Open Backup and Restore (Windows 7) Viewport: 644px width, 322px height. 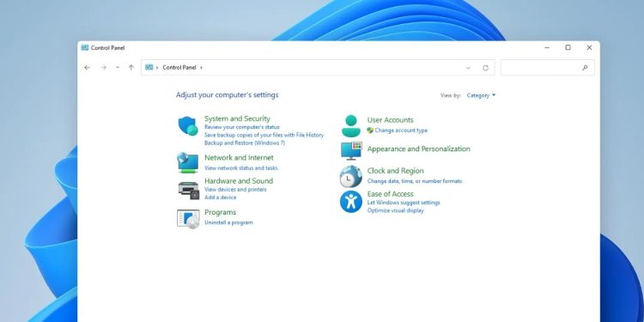tap(245, 143)
